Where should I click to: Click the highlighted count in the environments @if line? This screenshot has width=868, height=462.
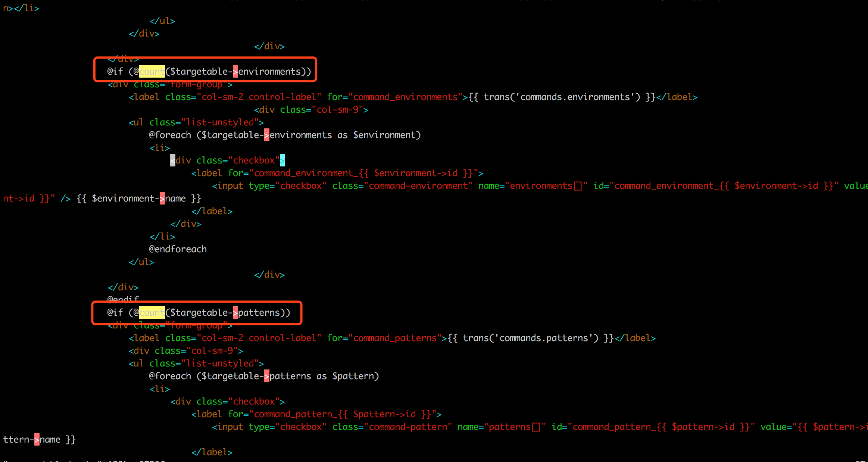(152, 71)
